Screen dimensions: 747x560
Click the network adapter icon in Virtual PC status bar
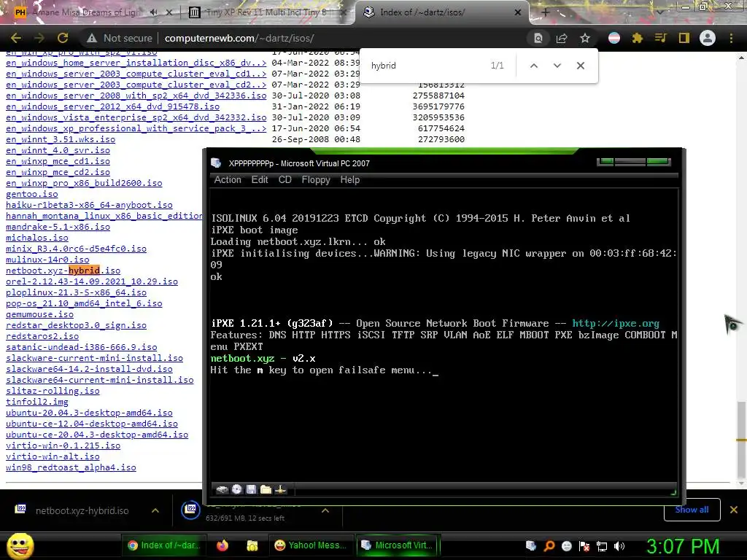[x=281, y=489]
